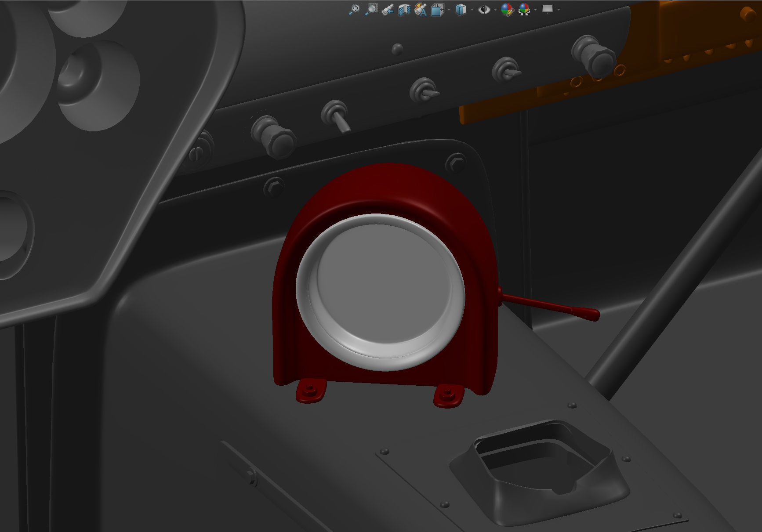This screenshot has width=762, height=532.
Task: Toggle the Hide/Show Items eye icon
Action: coord(484,9)
